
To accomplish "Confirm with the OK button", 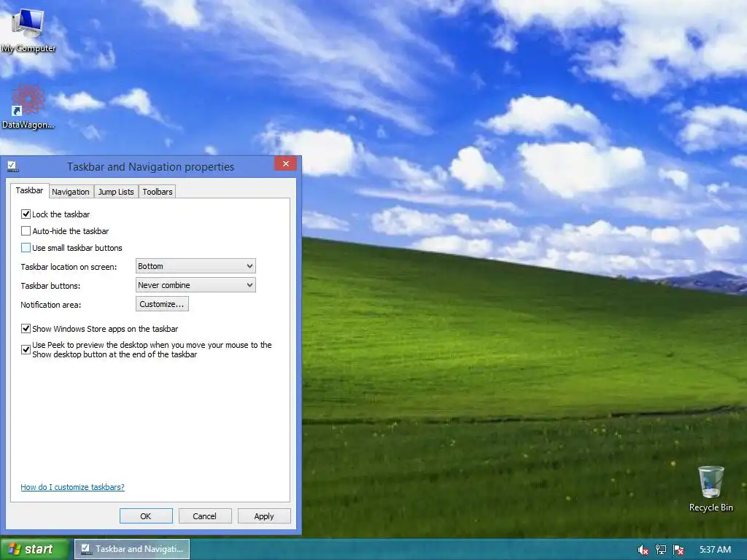I will [146, 516].
